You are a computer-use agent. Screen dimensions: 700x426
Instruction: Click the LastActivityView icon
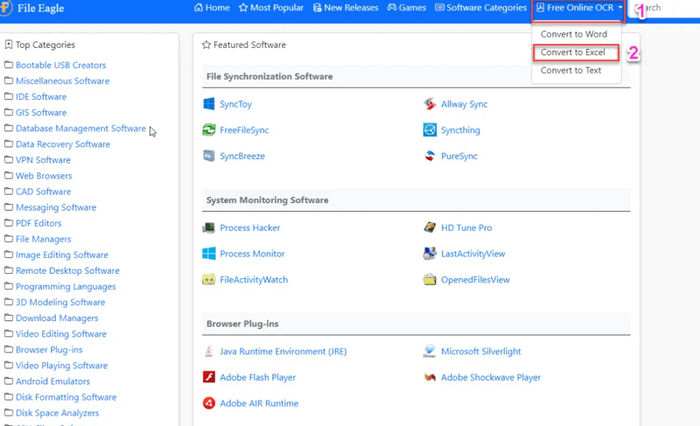pos(429,254)
